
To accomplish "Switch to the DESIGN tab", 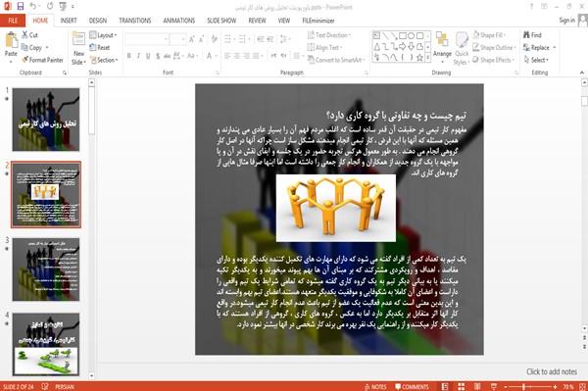I will (x=97, y=21).
